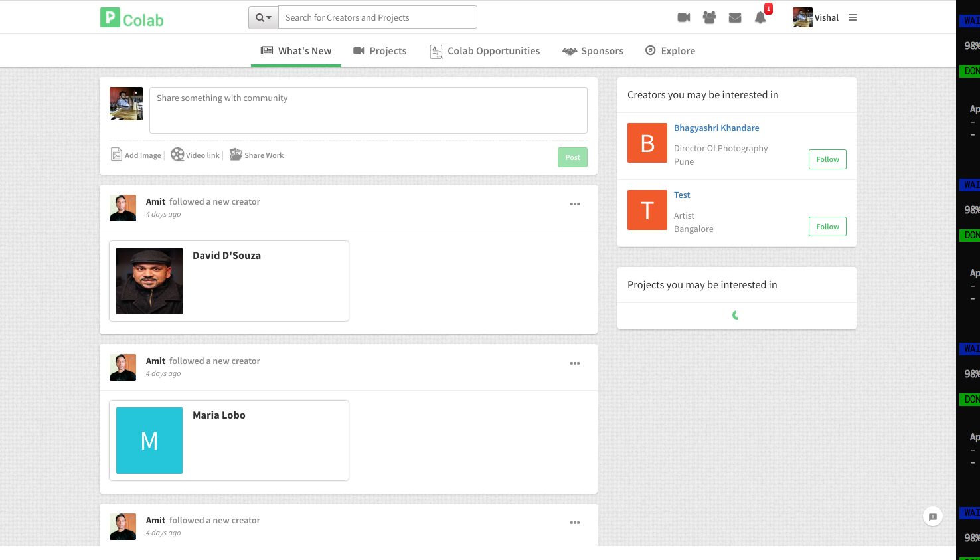Open the notifications bell icon

[760, 18]
